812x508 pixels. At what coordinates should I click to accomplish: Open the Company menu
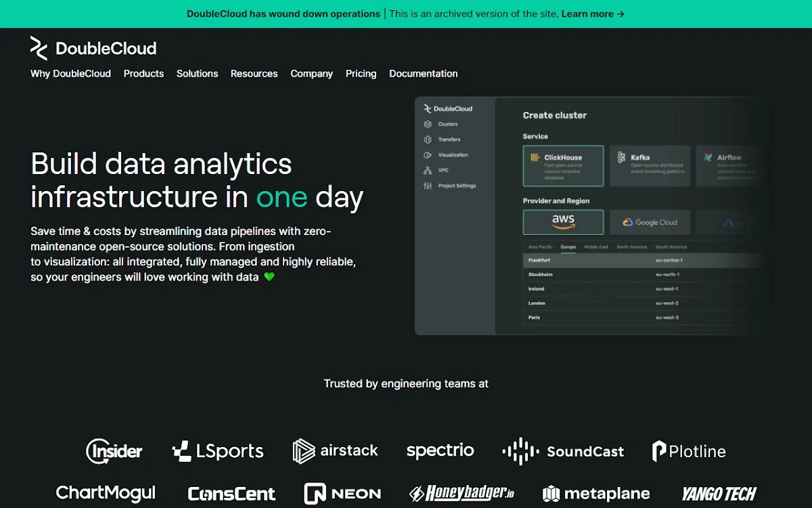click(x=311, y=74)
